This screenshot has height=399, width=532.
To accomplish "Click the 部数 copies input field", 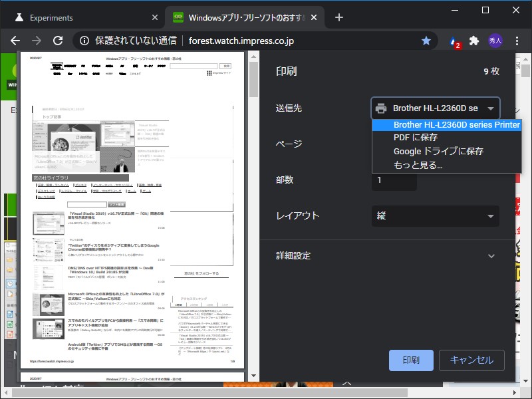I will [x=394, y=180].
